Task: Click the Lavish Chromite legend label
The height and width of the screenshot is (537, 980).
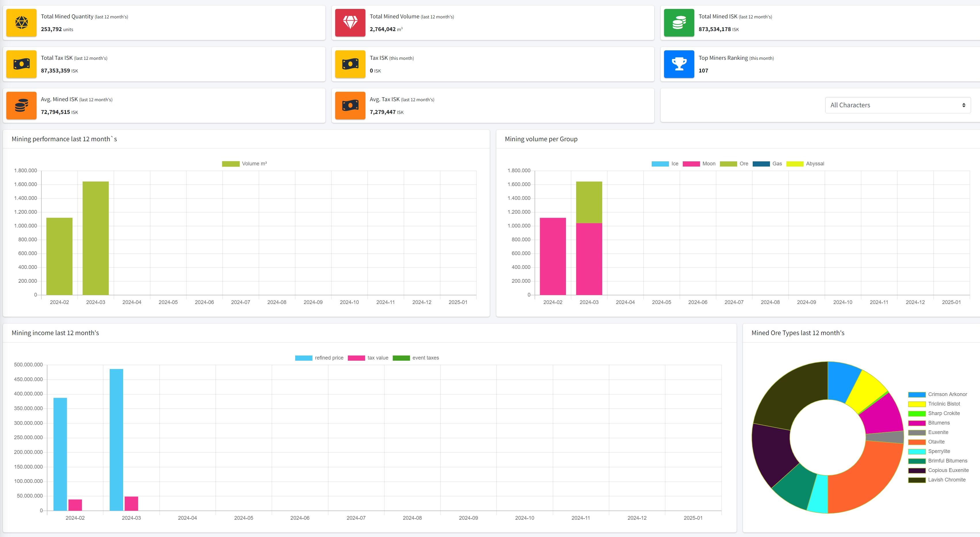Action: point(947,480)
